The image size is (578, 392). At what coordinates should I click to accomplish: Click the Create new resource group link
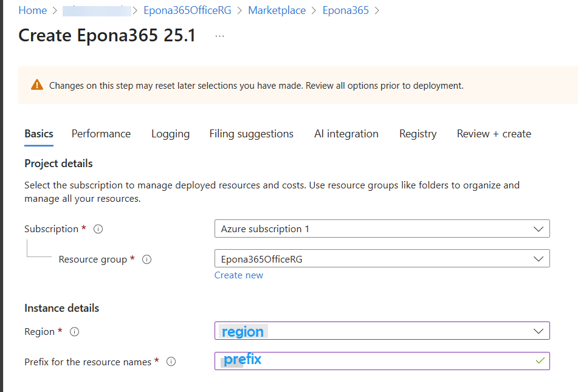(239, 275)
